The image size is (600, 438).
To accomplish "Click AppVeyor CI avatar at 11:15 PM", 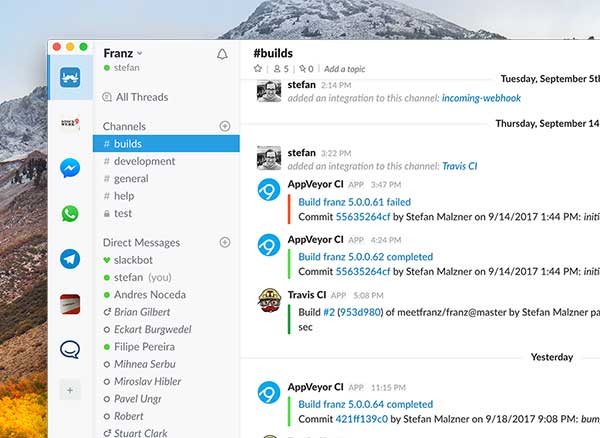I will 269,392.
